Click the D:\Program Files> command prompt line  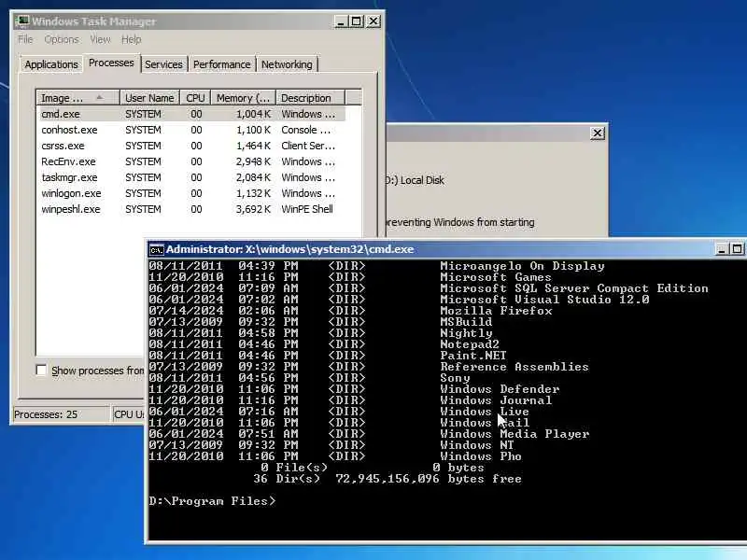pos(213,501)
